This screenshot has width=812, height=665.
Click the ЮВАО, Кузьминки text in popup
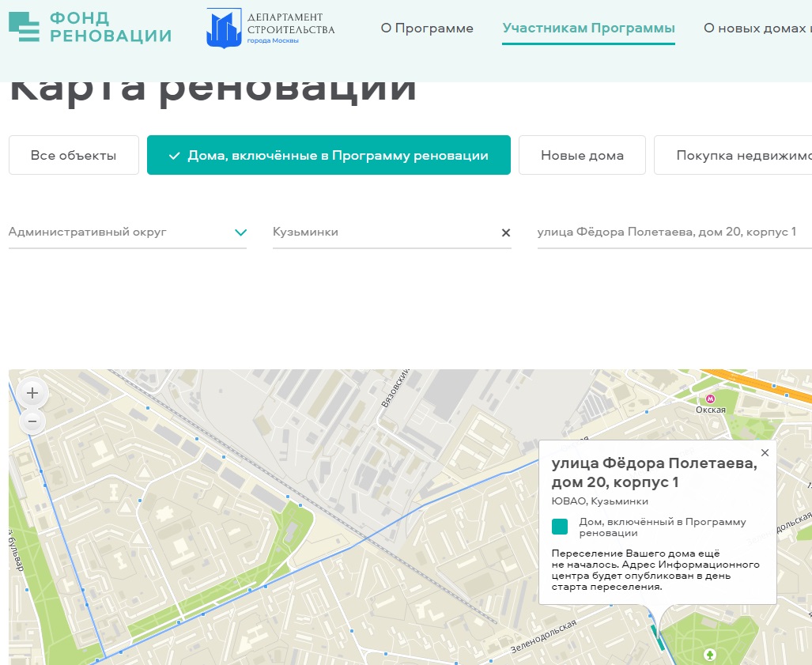coord(599,501)
